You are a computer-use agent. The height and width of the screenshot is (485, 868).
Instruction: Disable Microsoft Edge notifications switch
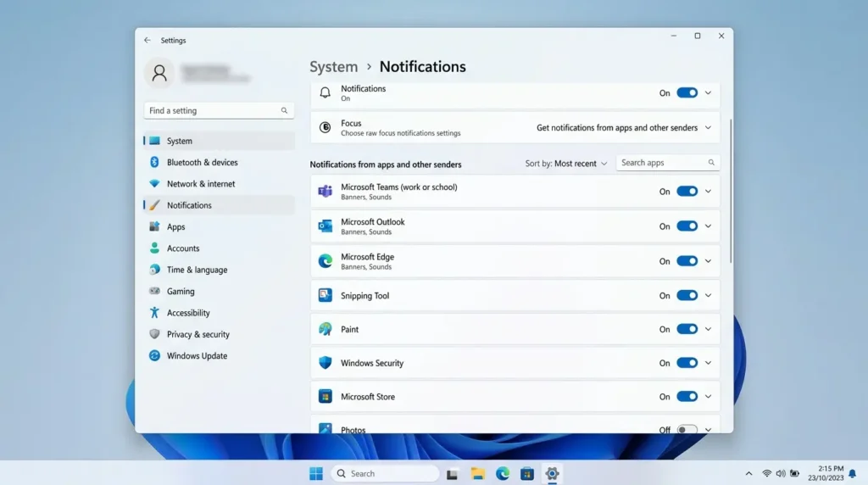(x=687, y=261)
